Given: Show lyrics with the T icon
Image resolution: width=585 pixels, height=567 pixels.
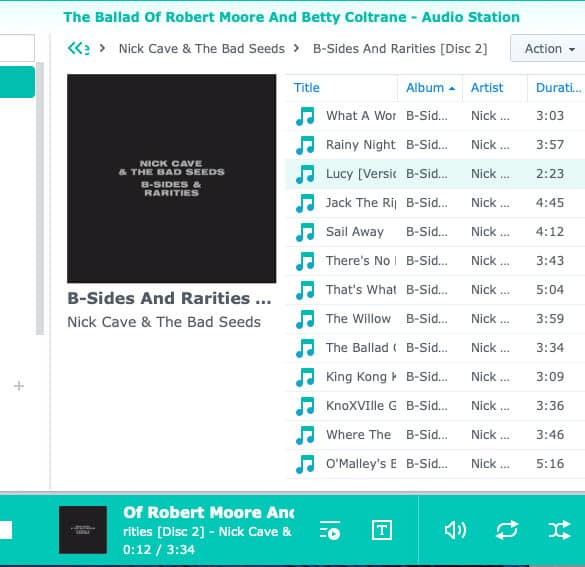Looking at the screenshot, I should point(382,530).
